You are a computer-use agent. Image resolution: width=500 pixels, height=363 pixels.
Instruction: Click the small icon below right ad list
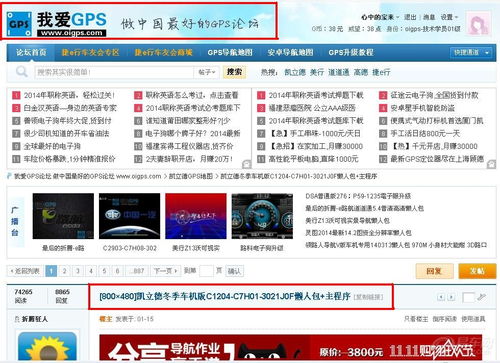[x=491, y=164]
